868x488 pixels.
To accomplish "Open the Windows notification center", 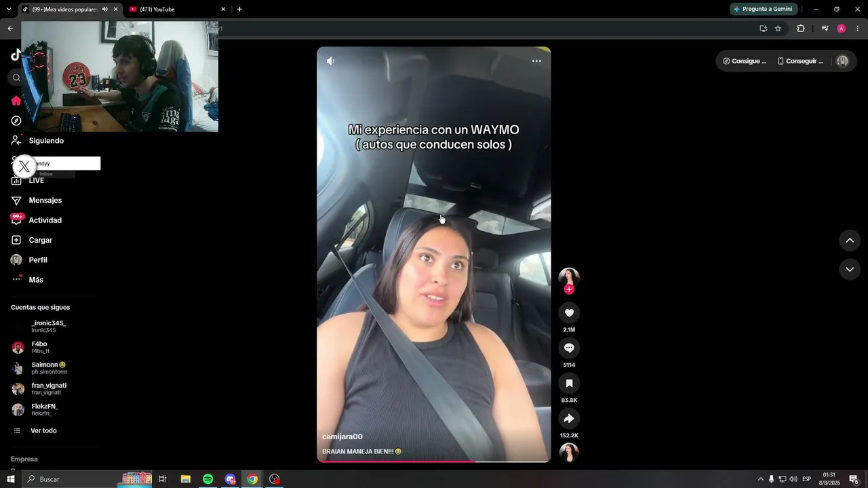I will [x=854, y=479].
